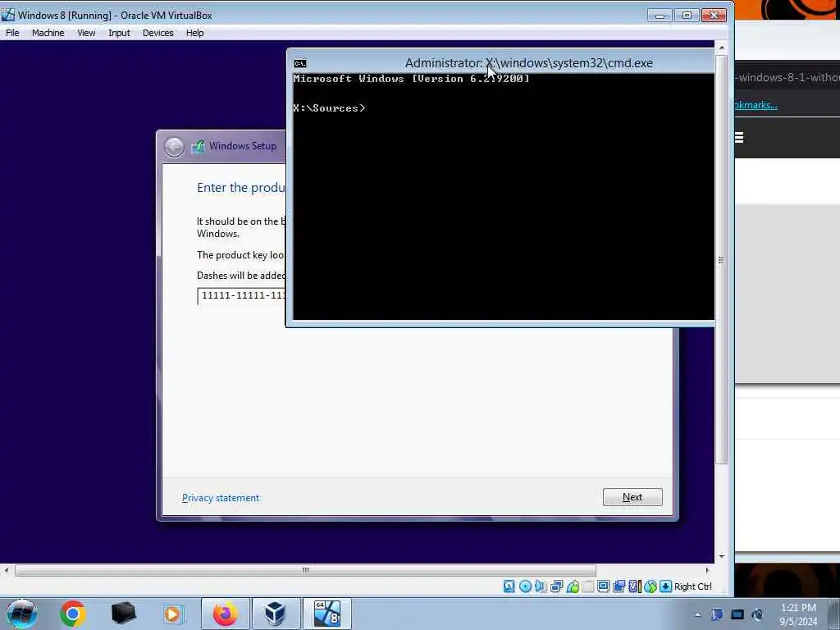Screen dimensions: 840x630
Task: Click the Windows Setup back arrow button
Action: coord(174,147)
